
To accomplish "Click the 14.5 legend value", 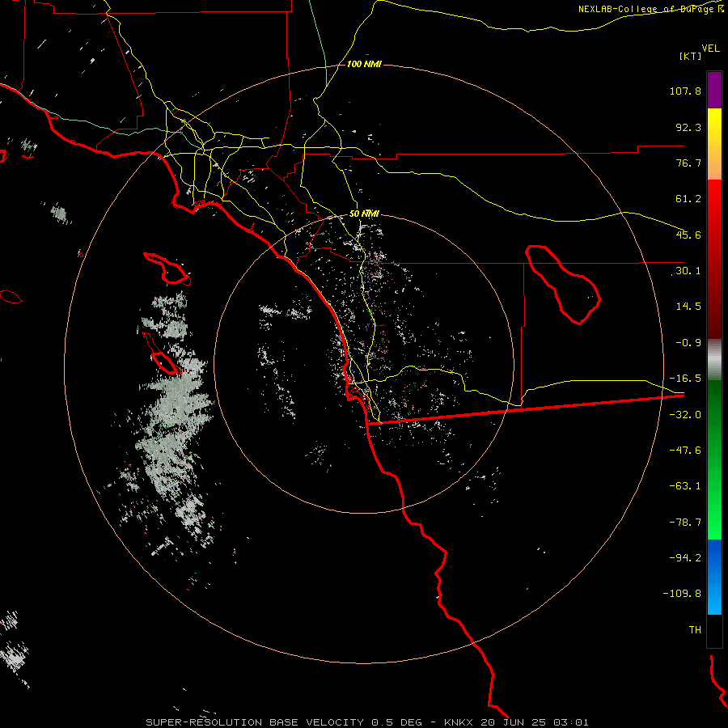I will click(688, 307).
